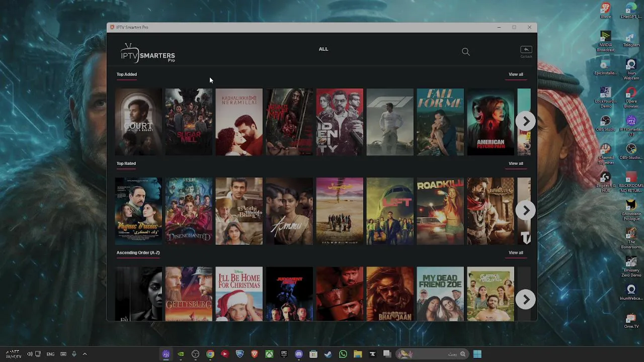Open Emissary Zero Demo desktop shortcut
The width and height of the screenshot is (644, 362).
click(x=631, y=266)
